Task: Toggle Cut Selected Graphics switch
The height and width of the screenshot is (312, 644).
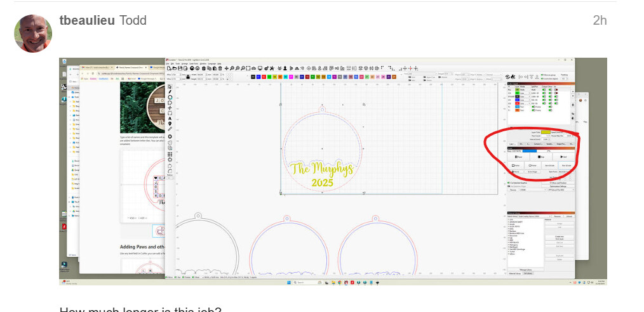Action: tap(509, 182)
